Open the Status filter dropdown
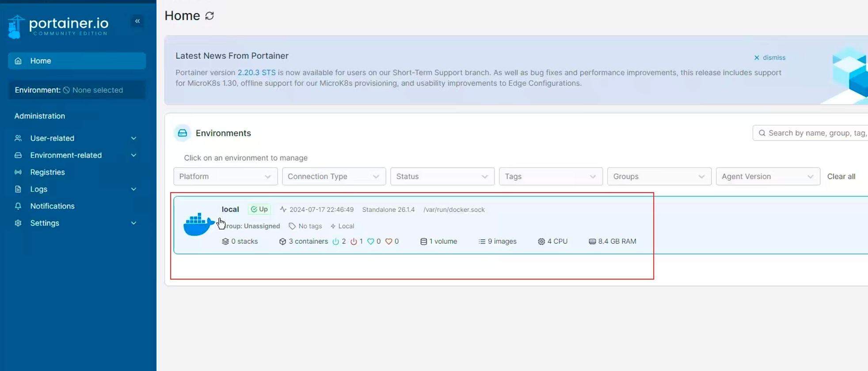This screenshot has height=371, width=868. coord(442,176)
